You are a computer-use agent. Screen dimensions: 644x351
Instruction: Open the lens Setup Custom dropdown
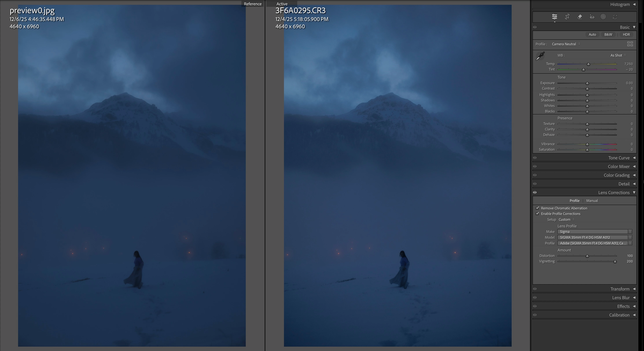tap(566, 219)
